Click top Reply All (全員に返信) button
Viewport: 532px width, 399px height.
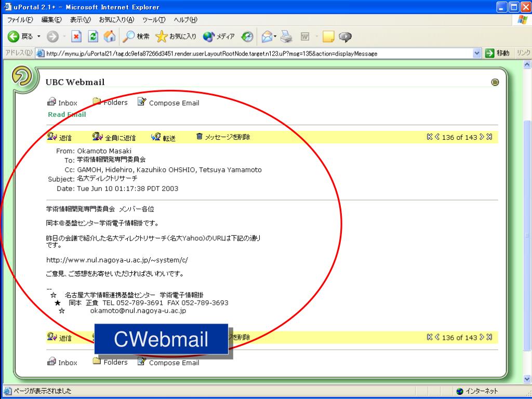tap(114, 137)
